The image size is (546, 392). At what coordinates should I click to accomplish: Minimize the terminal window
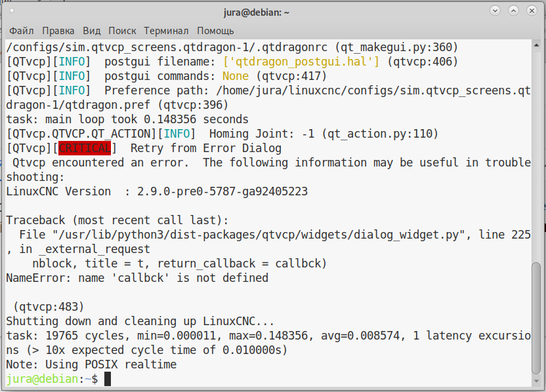495,10
